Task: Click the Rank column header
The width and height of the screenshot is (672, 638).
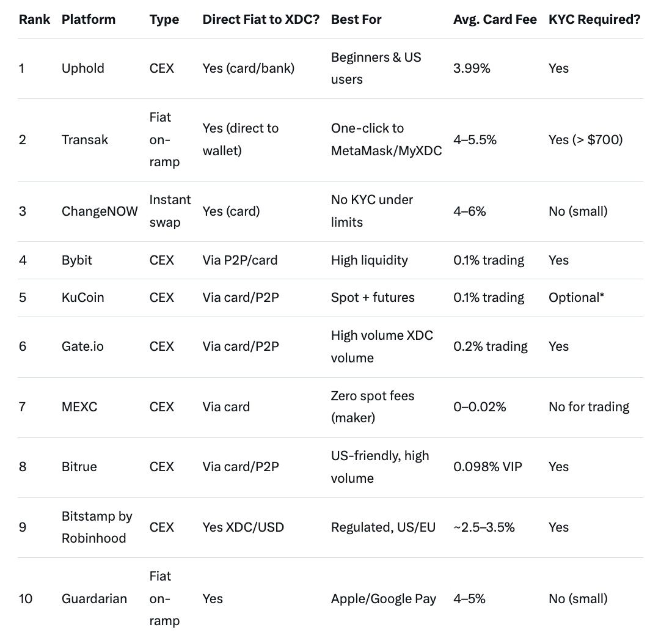Action: (34, 19)
